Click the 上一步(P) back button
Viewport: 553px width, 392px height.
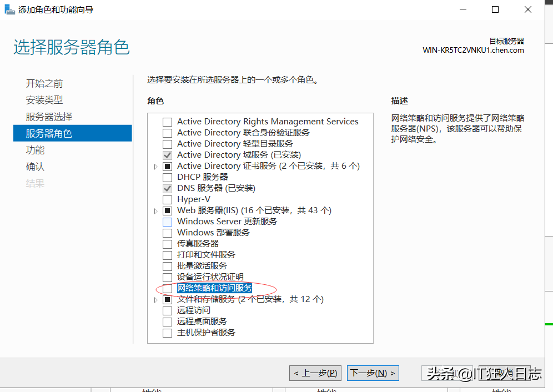315,373
